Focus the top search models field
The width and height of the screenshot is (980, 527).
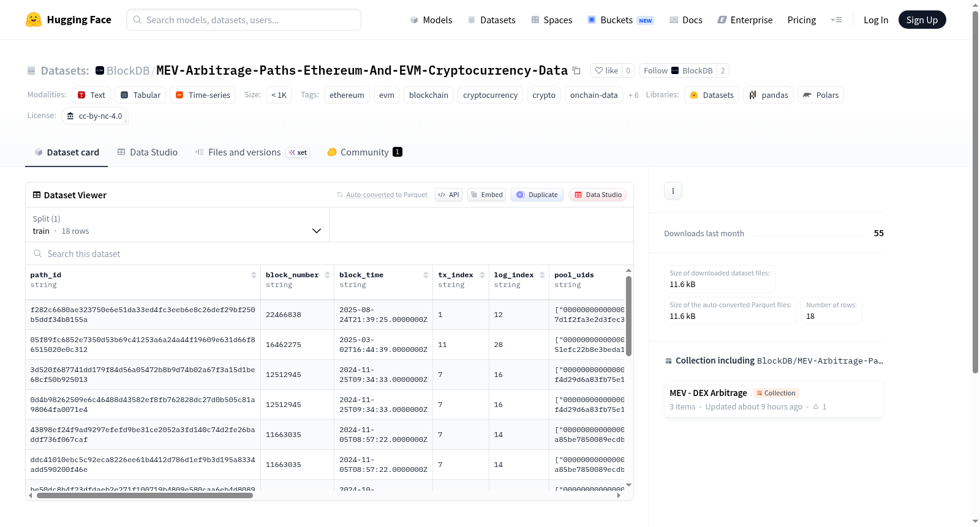click(244, 20)
